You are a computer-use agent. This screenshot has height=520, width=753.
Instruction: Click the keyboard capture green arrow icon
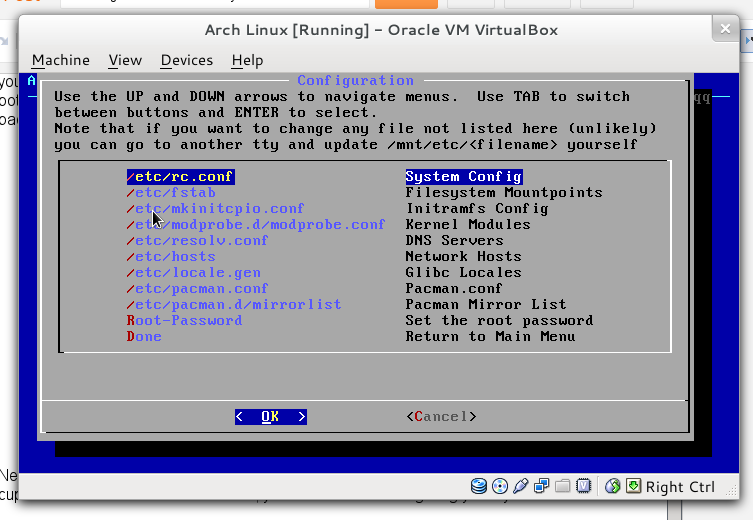pyautogui.click(x=633, y=486)
